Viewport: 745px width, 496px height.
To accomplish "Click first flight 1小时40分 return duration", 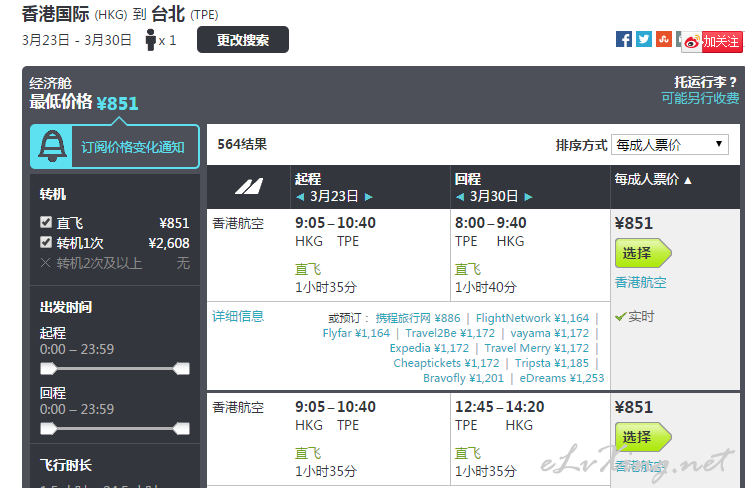I will pyautogui.click(x=486, y=287).
